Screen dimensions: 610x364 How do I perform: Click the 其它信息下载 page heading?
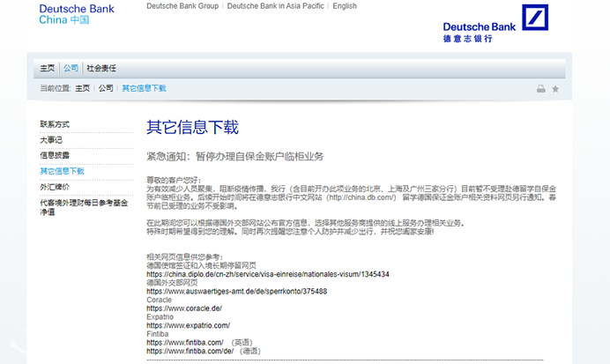(x=192, y=127)
